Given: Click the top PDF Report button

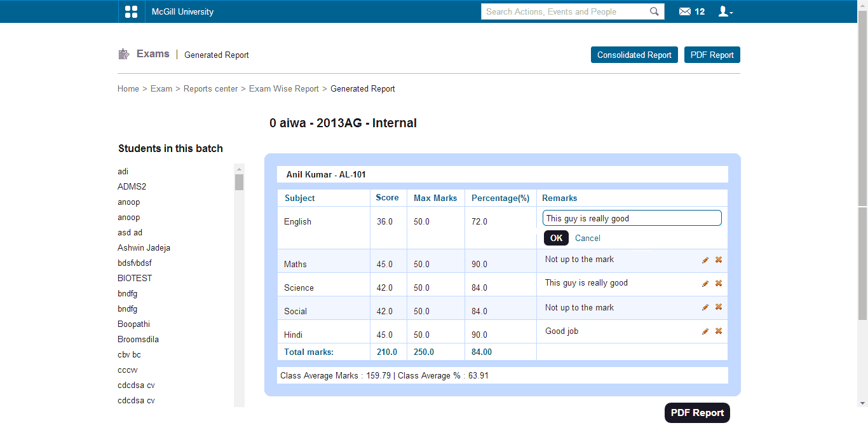Looking at the screenshot, I should (x=712, y=55).
